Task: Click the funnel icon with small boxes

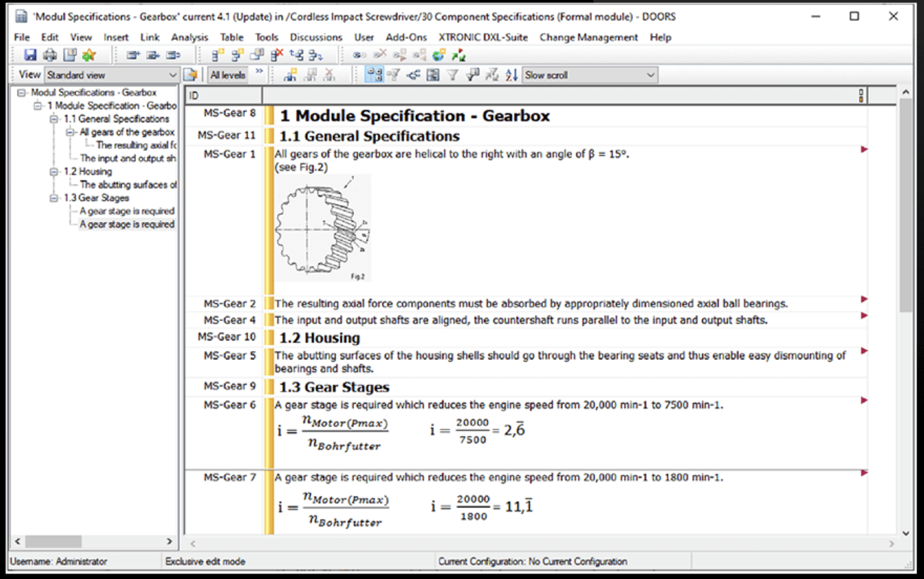Action: [393, 75]
